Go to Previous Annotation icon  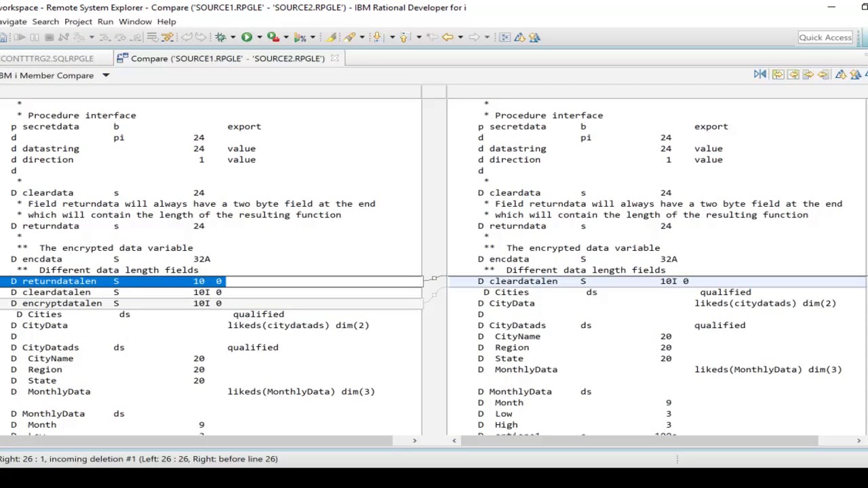pyautogui.click(x=405, y=37)
